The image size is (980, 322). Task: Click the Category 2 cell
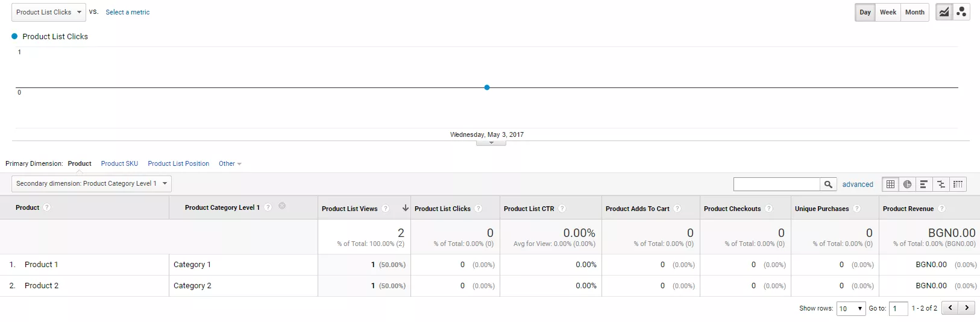click(x=192, y=286)
